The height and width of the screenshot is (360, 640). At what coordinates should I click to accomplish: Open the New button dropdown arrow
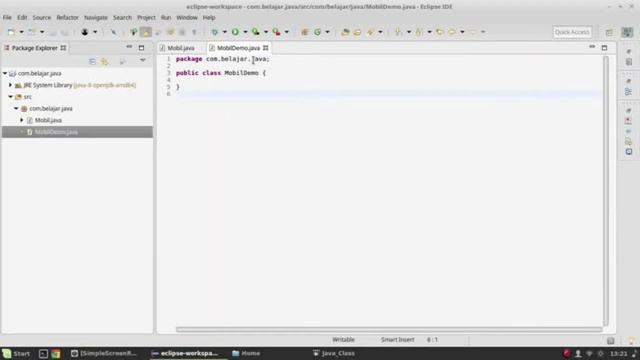21,32
